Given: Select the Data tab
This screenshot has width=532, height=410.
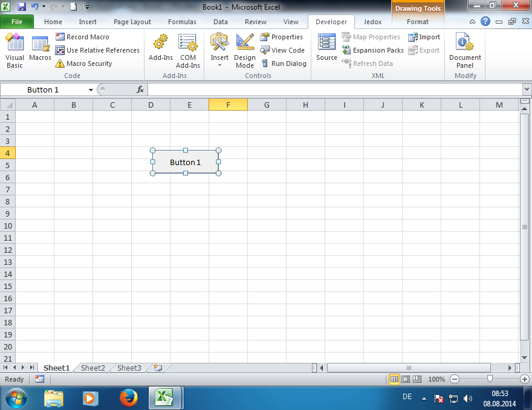Looking at the screenshot, I should [221, 22].
